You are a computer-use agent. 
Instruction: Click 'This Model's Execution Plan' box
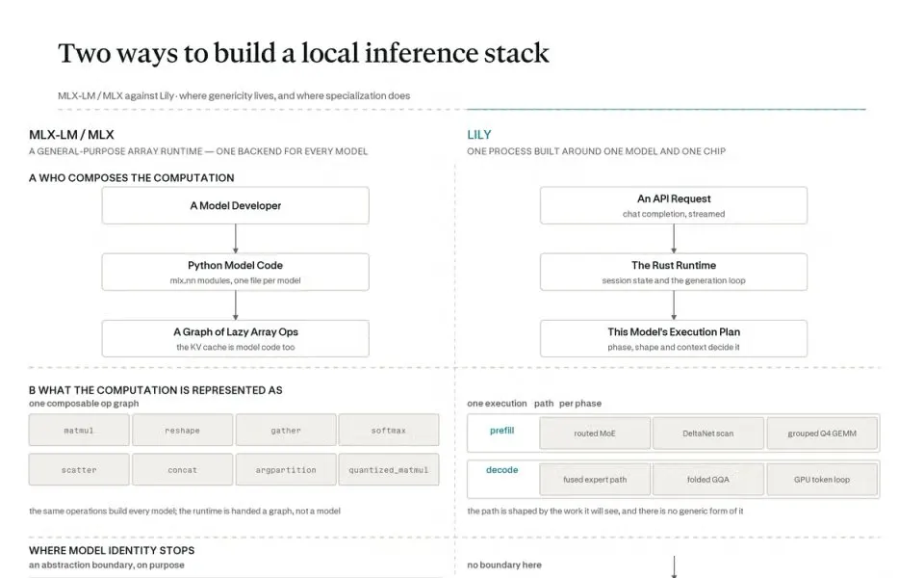[674, 338]
